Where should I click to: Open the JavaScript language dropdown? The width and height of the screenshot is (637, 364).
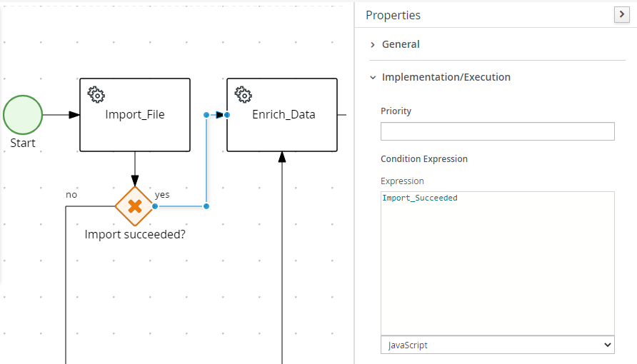[x=497, y=345]
